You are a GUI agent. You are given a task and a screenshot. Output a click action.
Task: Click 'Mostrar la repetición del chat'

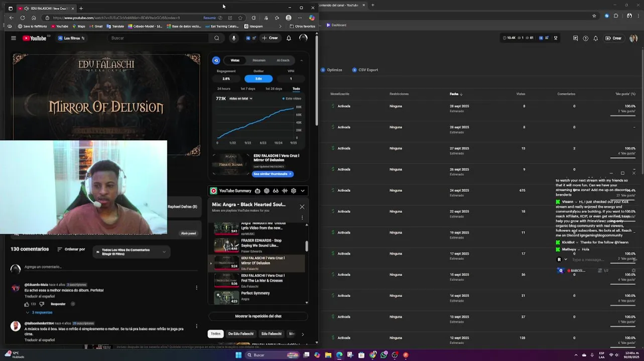258,316
